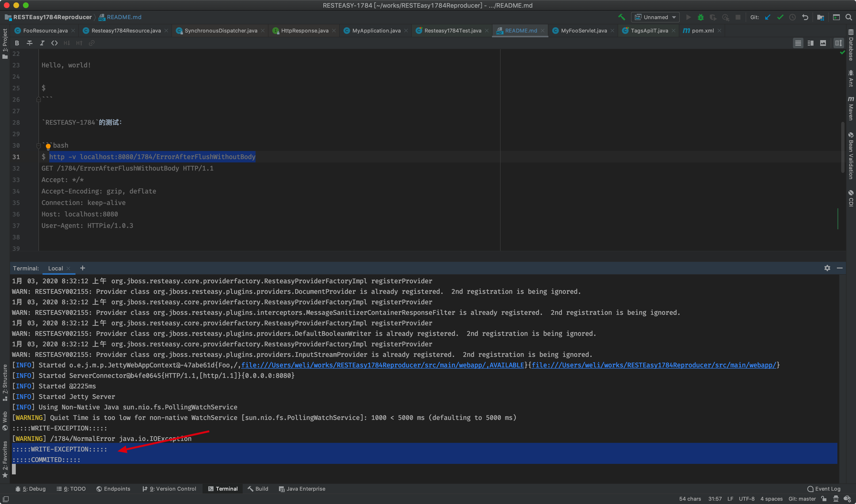Click the Build Project hammer icon

(621, 17)
